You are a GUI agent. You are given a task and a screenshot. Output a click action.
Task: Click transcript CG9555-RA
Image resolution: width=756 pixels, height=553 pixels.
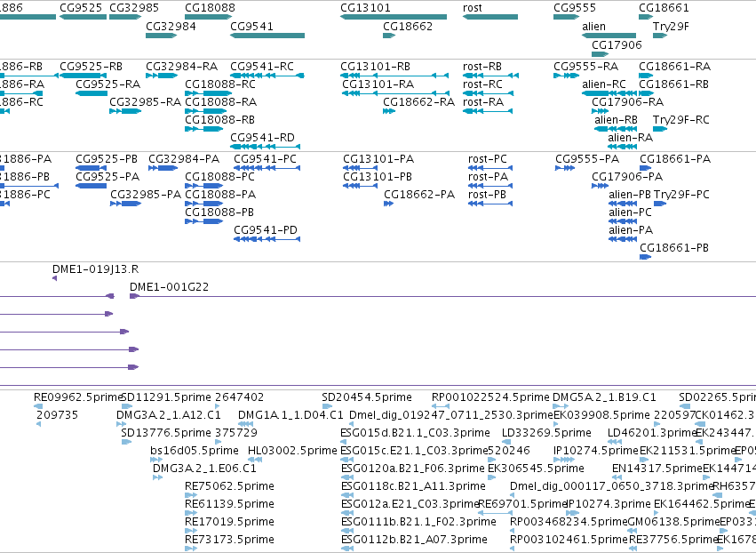[586, 66]
